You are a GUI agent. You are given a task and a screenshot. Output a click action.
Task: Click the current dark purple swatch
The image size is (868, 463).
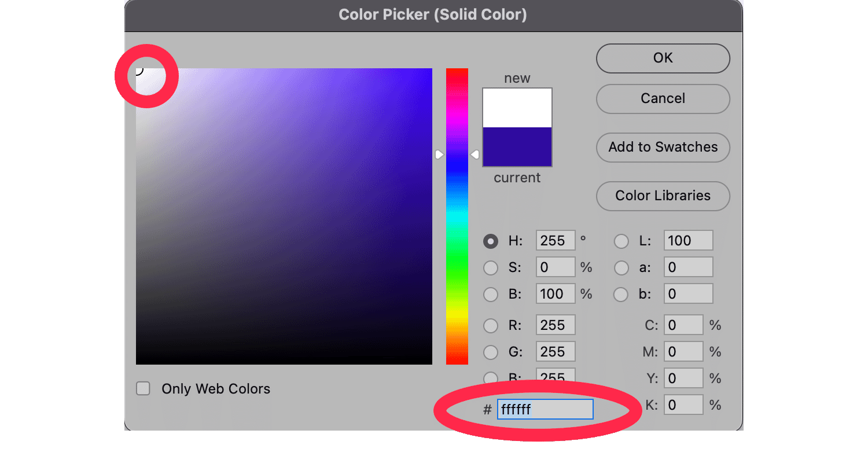(x=517, y=147)
